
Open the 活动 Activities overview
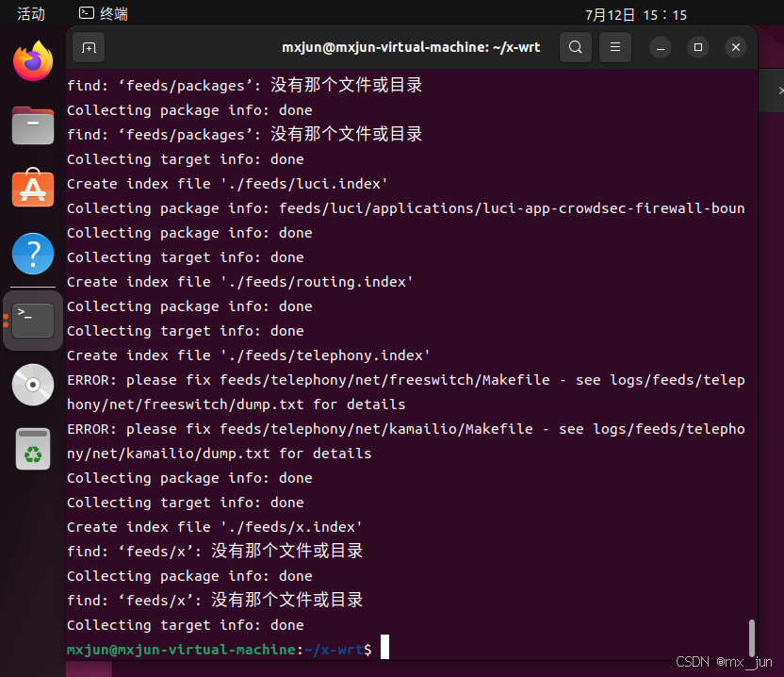click(x=31, y=13)
